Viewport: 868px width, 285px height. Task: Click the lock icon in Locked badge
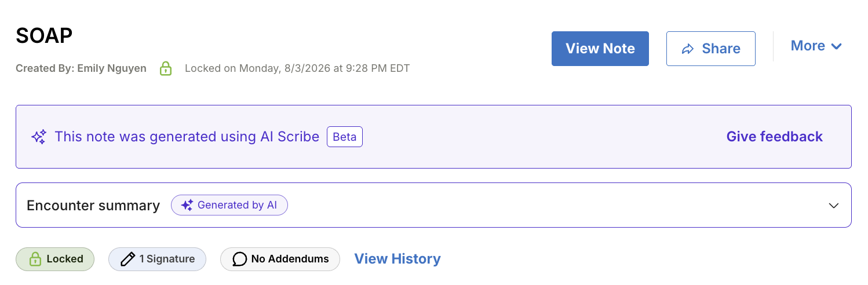(x=35, y=259)
